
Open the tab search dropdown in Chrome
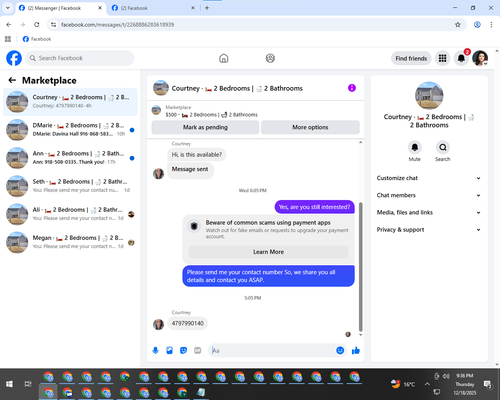[x=8, y=8]
